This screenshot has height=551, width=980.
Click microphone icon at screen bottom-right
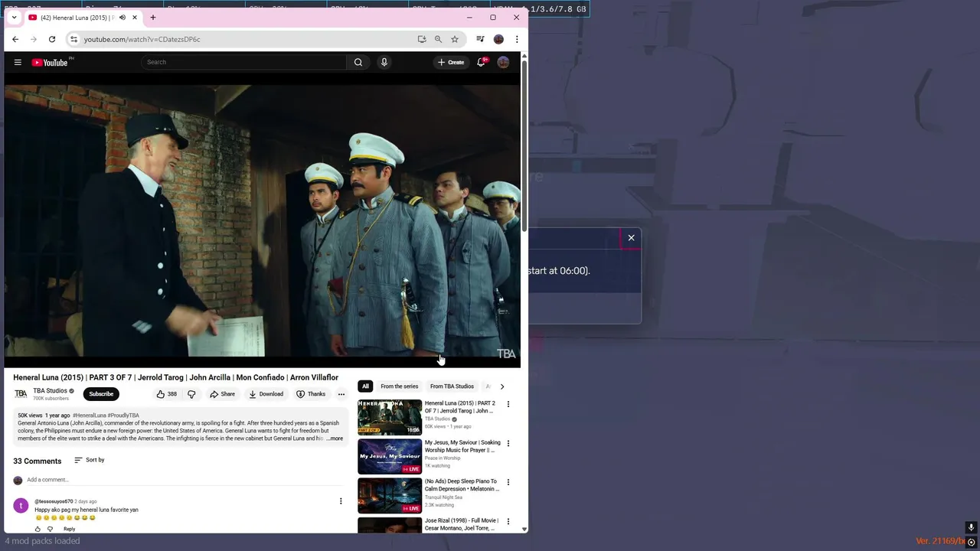pos(971,527)
